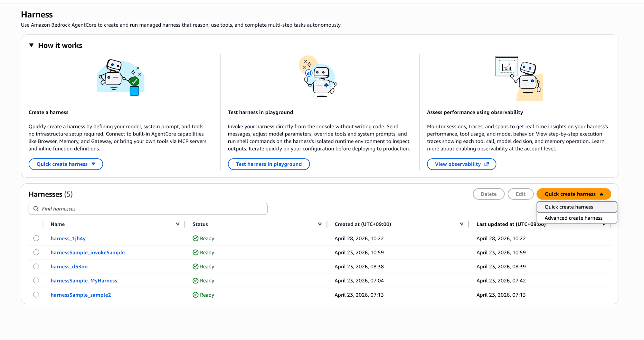Open the harness_d53nn link

[x=69, y=266]
